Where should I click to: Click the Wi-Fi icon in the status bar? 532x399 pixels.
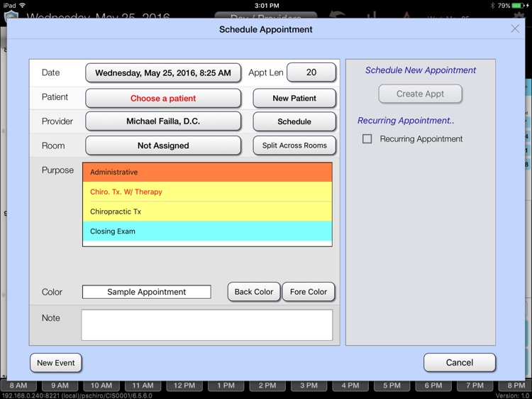pos(23,6)
